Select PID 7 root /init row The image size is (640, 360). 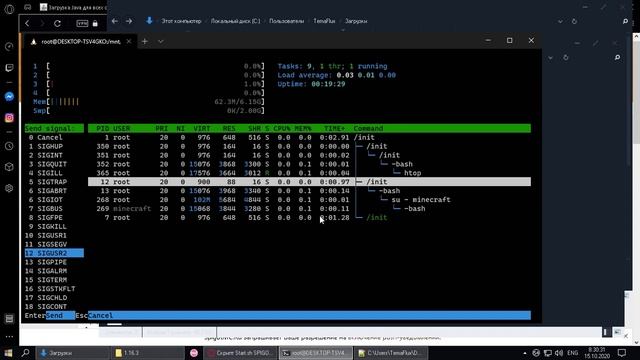click(x=309, y=218)
